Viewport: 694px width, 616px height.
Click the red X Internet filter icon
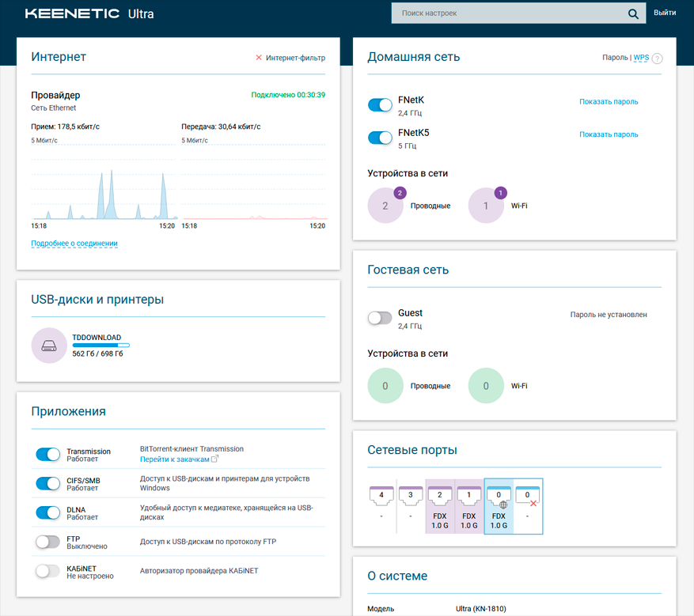click(x=259, y=58)
